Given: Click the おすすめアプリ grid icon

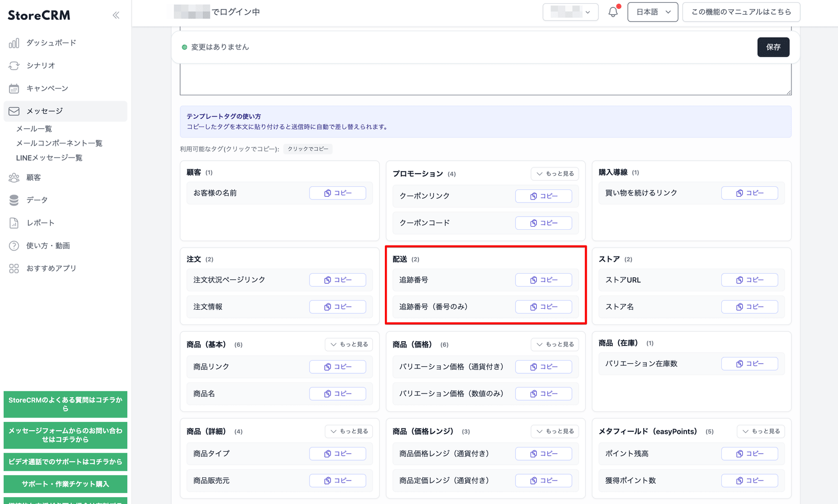Looking at the screenshot, I should (14, 268).
